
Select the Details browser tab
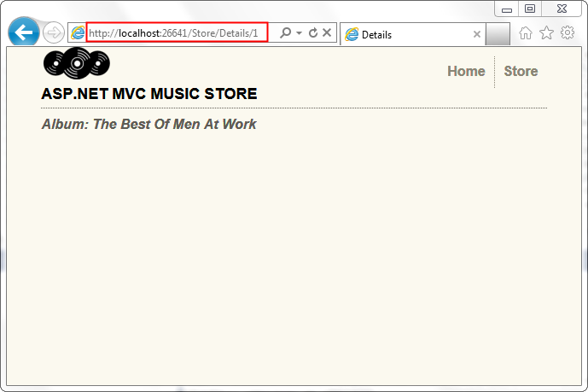coord(410,34)
